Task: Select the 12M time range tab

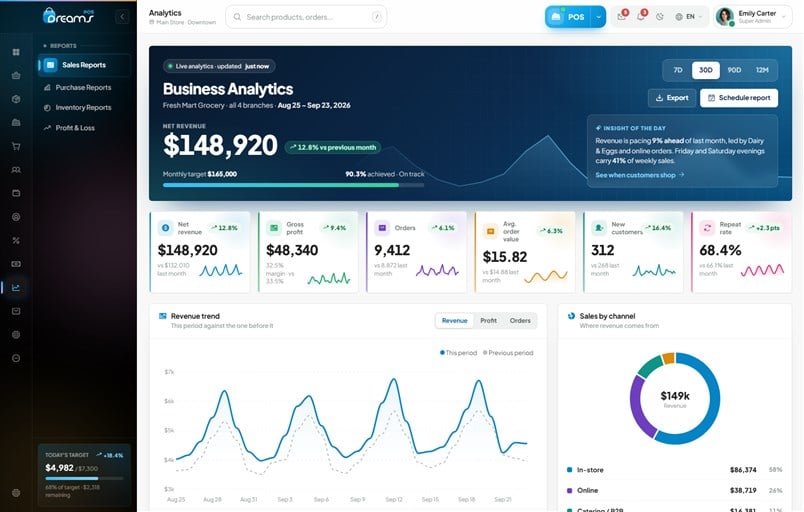Action: 762,70
